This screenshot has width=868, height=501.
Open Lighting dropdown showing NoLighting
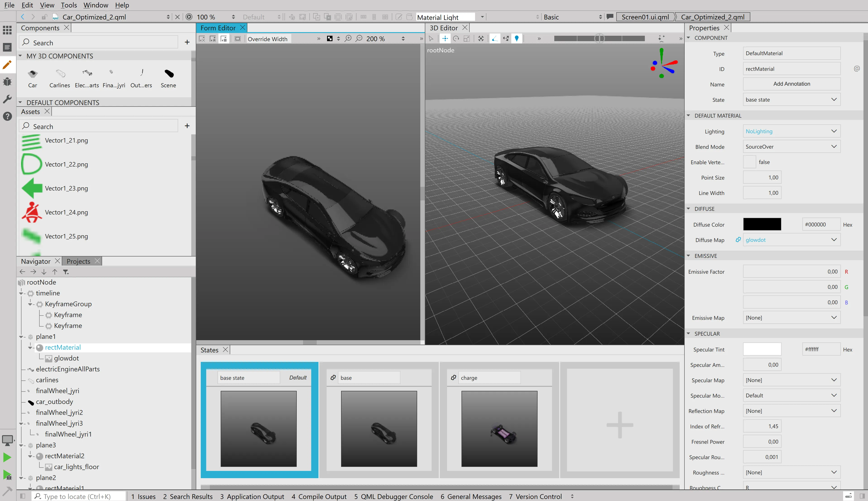click(791, 131)
